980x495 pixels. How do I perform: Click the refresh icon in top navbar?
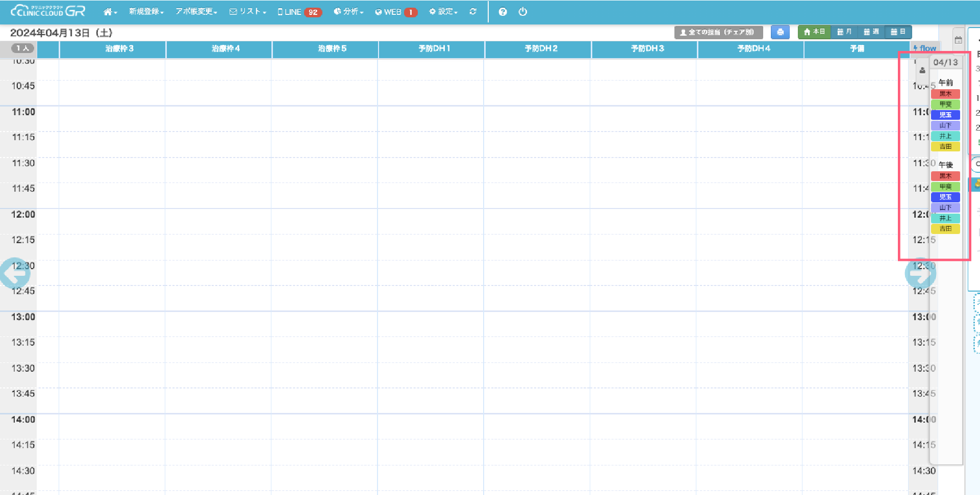473,12
